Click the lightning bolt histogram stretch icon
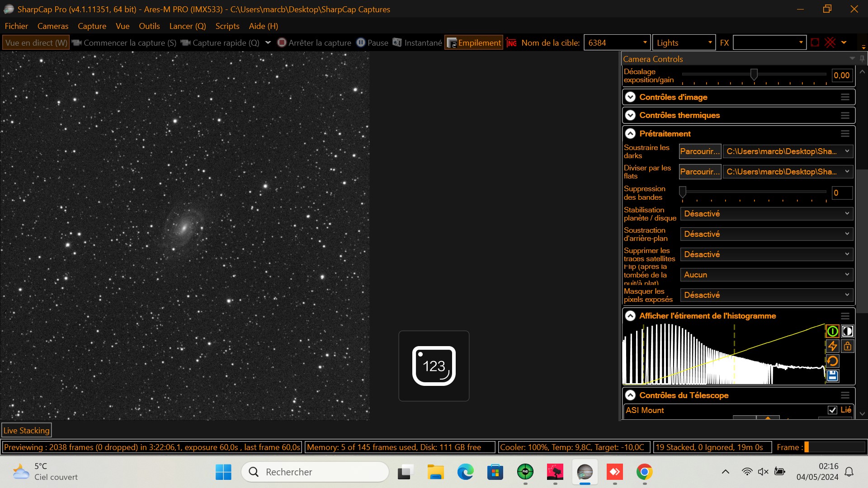Viewport: 868px width, 488px height. [833, 346]
